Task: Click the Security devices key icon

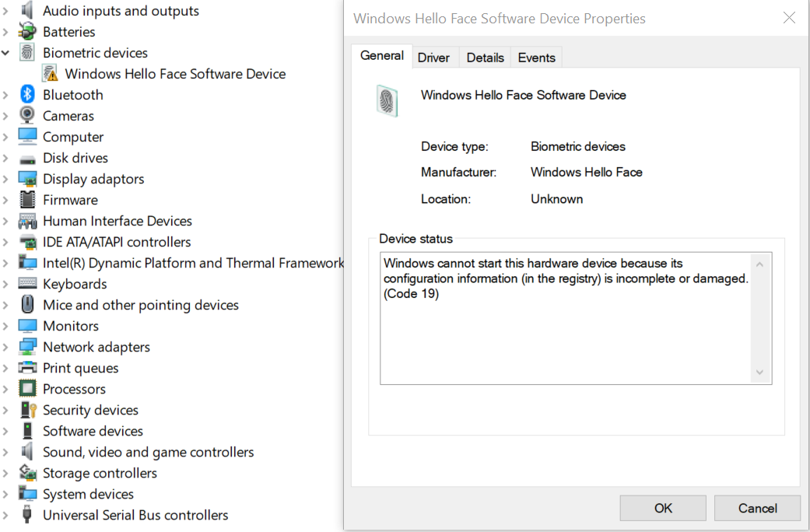Action: [28, 410]
